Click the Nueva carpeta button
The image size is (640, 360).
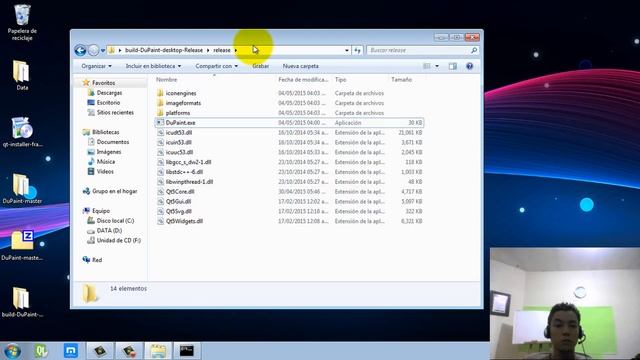301,66
